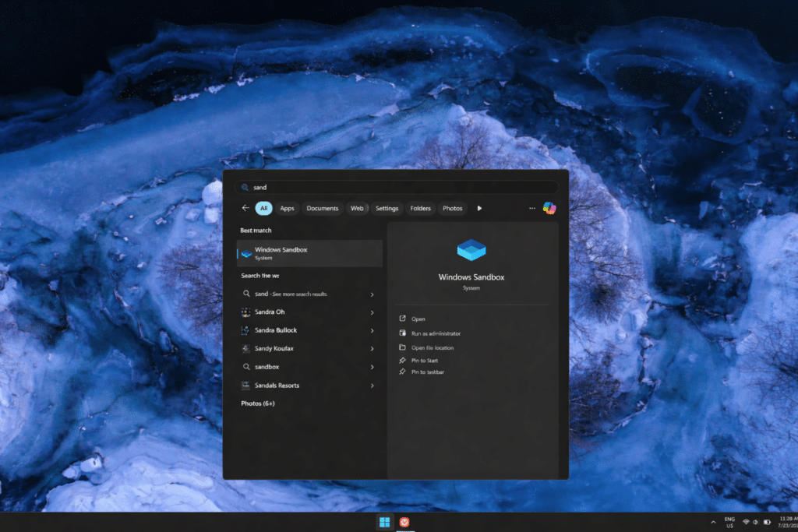Open Copilot from the colorful icon
Viewport: 798px width, 532px height.
(x=549, y=208)
